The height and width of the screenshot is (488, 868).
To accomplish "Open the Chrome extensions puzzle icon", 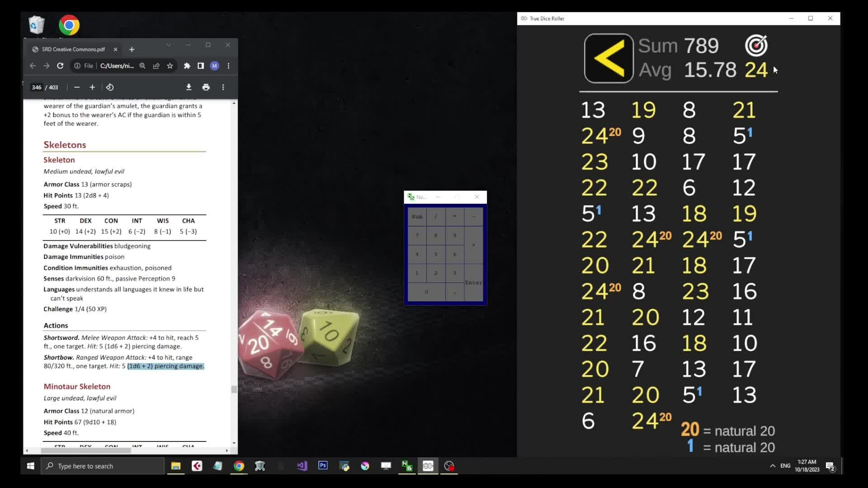I will 187,66.
